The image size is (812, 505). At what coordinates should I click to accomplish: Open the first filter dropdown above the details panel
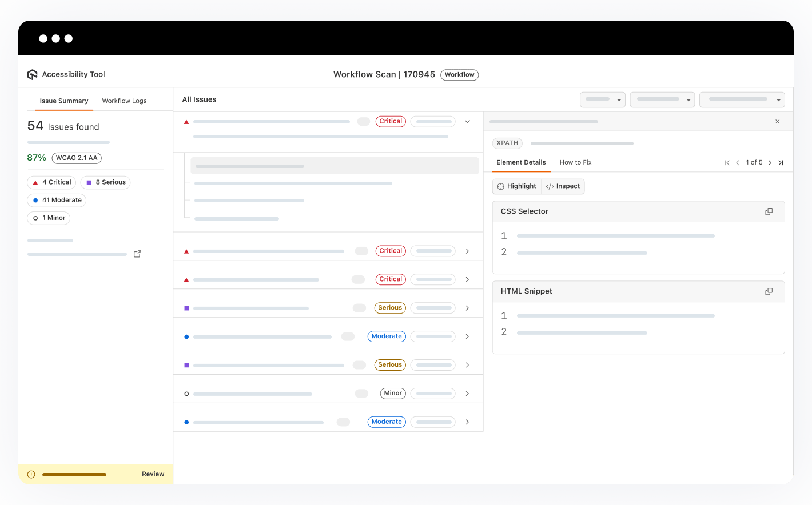click(x=602, y=99)
